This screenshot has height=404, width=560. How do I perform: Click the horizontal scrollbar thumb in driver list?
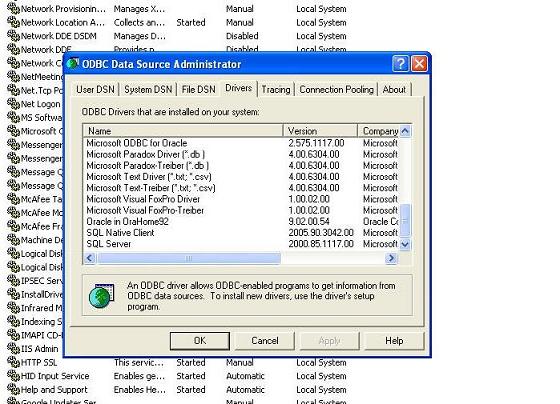[189, 258]
